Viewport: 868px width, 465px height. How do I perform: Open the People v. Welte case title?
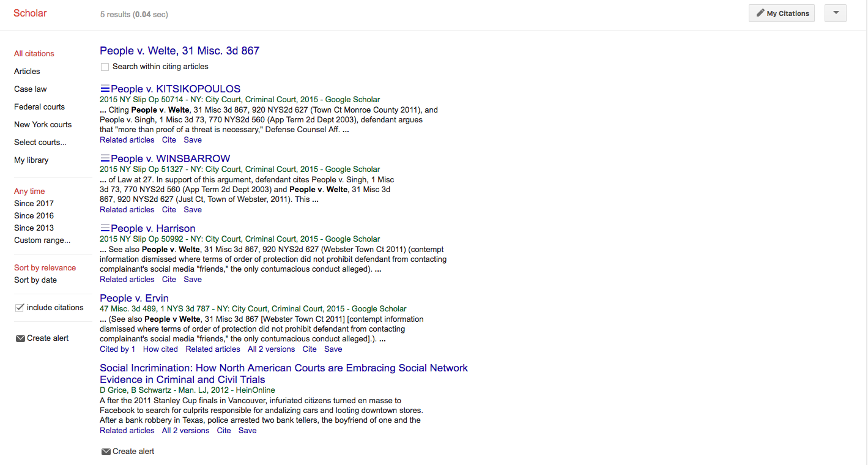(x=179, y=51)
